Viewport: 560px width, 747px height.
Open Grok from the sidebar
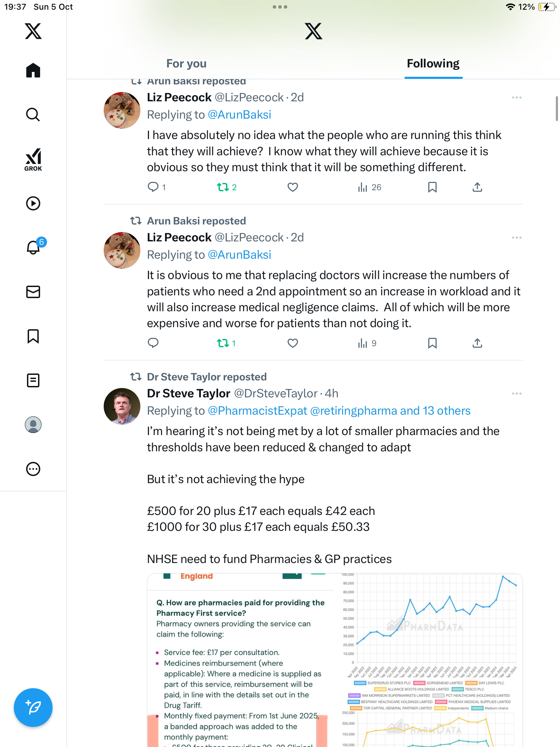tap(33, 160)
